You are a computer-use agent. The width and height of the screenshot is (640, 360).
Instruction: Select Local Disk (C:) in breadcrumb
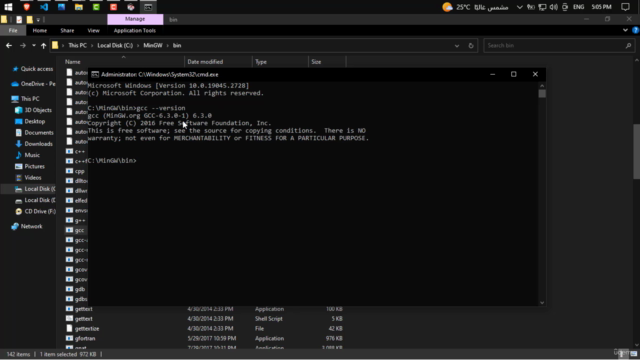point(115,45)
